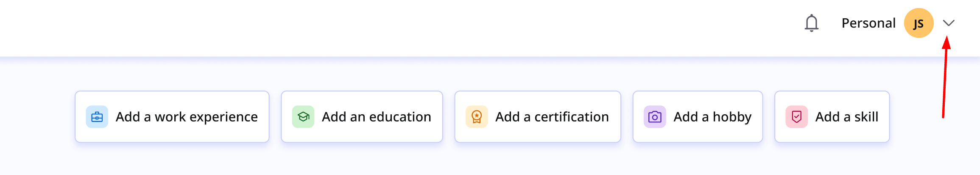
Task: Open notifications with the bell icon
Action: click(811, 23)
